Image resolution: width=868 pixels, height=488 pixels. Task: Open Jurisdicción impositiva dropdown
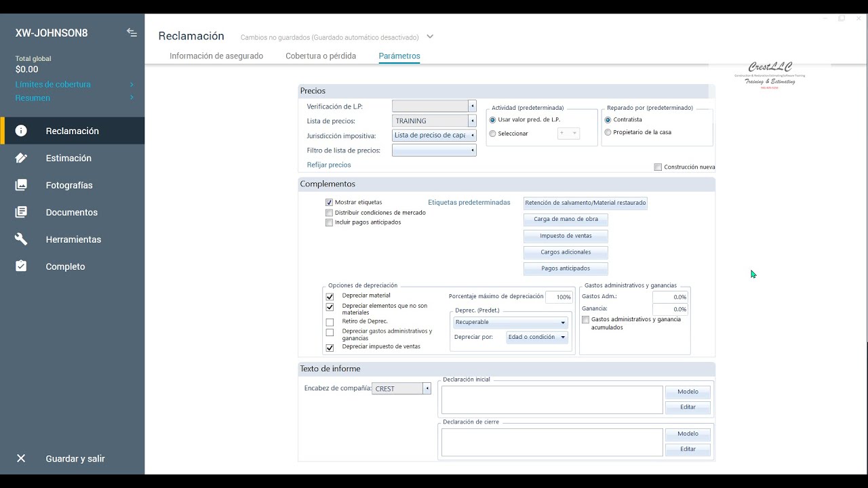coord(472,136)
